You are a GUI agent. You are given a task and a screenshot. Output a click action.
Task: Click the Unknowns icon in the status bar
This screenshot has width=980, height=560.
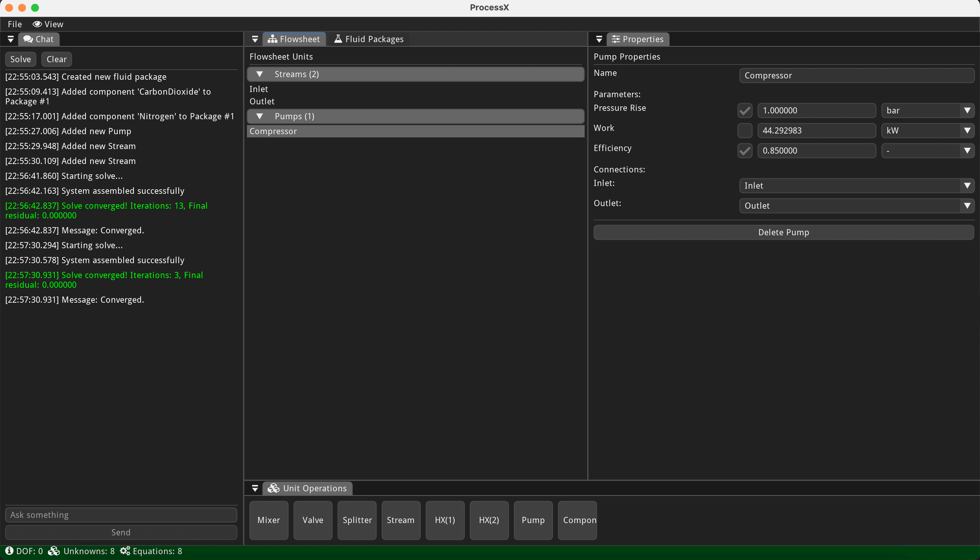(54, 551)
